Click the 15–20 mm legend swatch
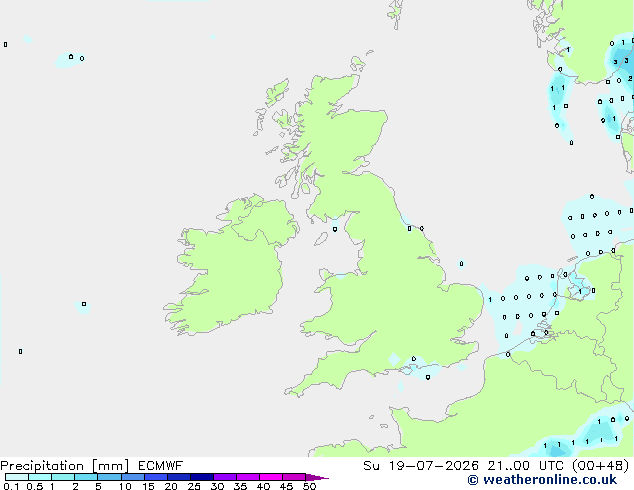 155,477
